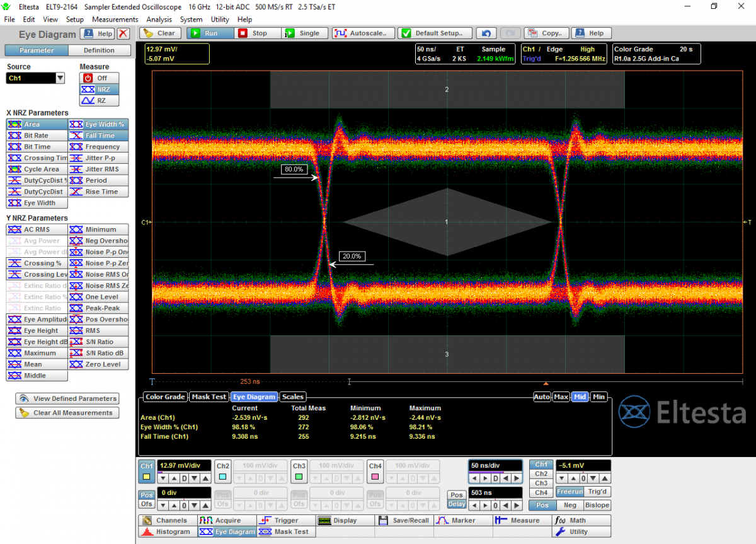
Task: Switch to the Mask Test results tab
Action: click(209, 396)
